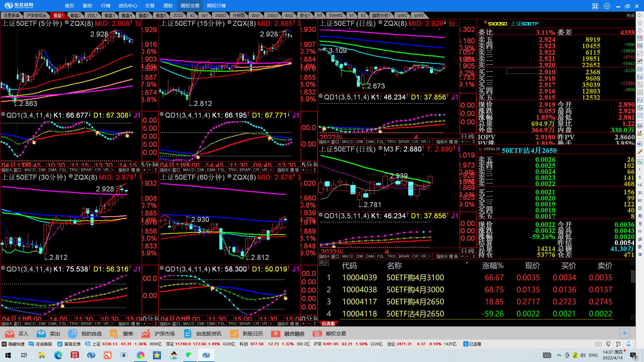Expand M3 indicator dropdown on daily chart

click(380, 148)
